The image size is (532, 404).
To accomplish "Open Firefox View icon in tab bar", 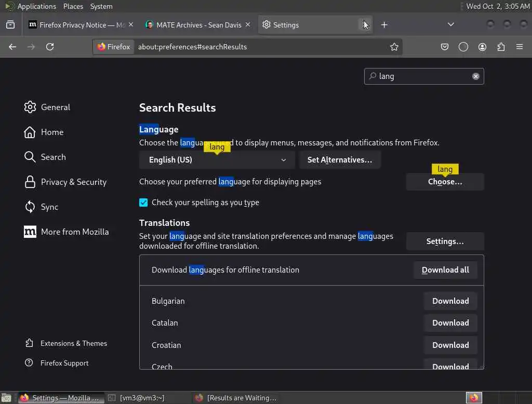I will click(10, 25).
